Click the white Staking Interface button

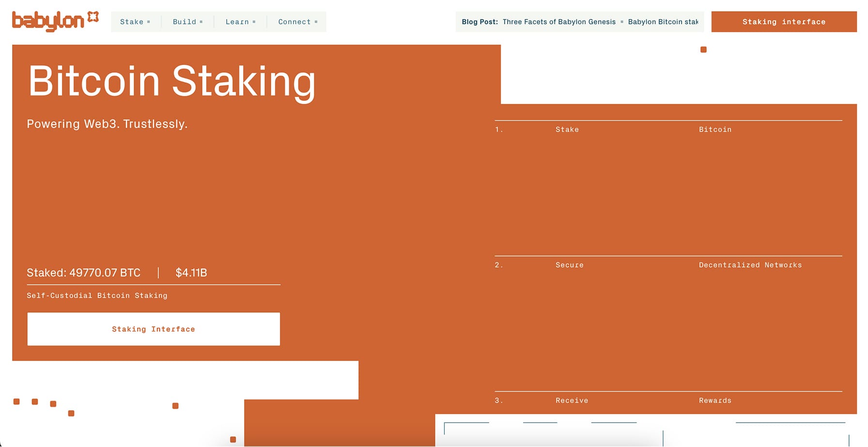154,329
